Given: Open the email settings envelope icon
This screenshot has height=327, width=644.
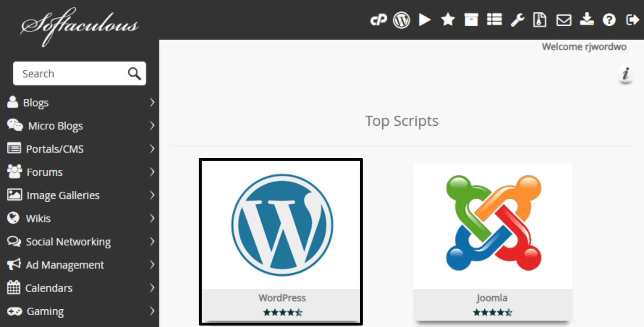Looking at the screenshot, I should pos(563,20).
